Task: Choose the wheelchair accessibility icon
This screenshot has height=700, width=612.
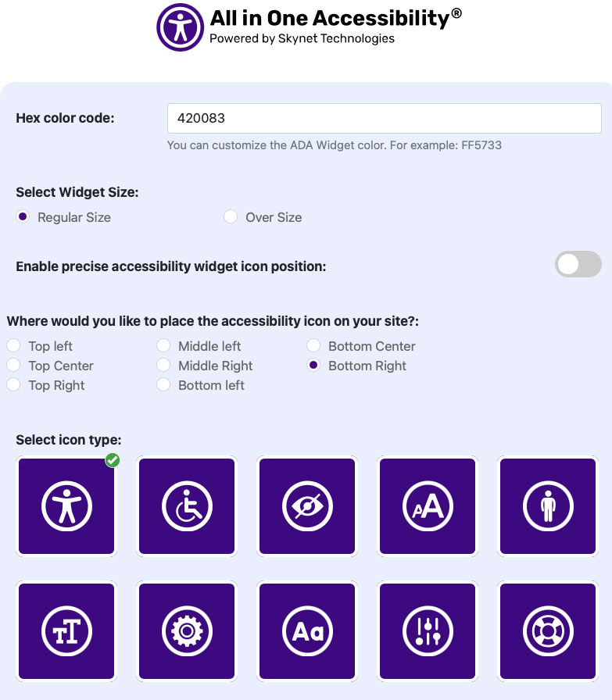Action: [186, 505]
